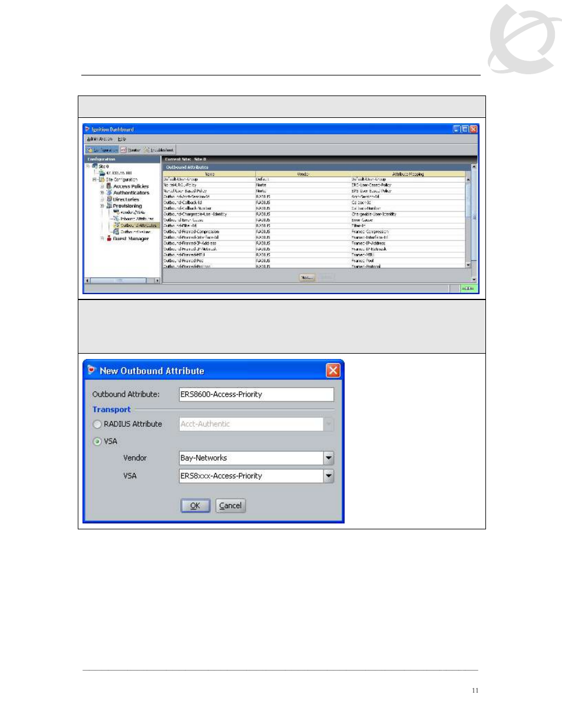Expand the Guest Manager node
Viewport: 562px width, 728px height.
coord(102,238)
